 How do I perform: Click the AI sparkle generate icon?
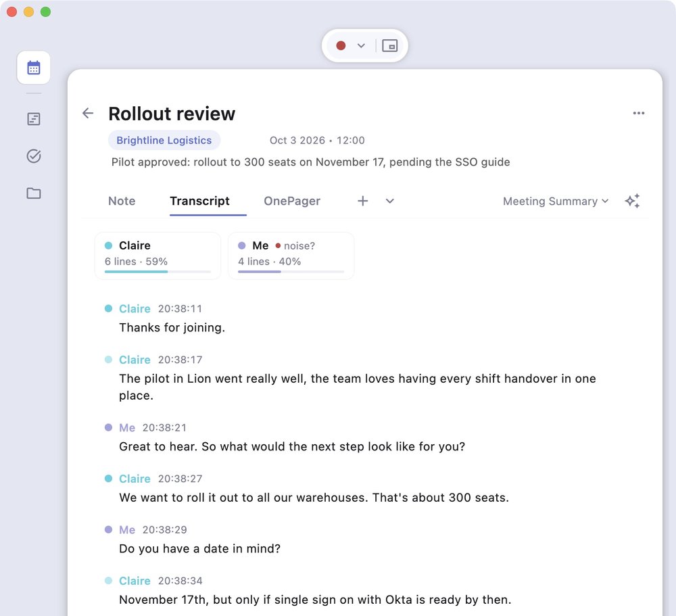click(x=633, y=201)
